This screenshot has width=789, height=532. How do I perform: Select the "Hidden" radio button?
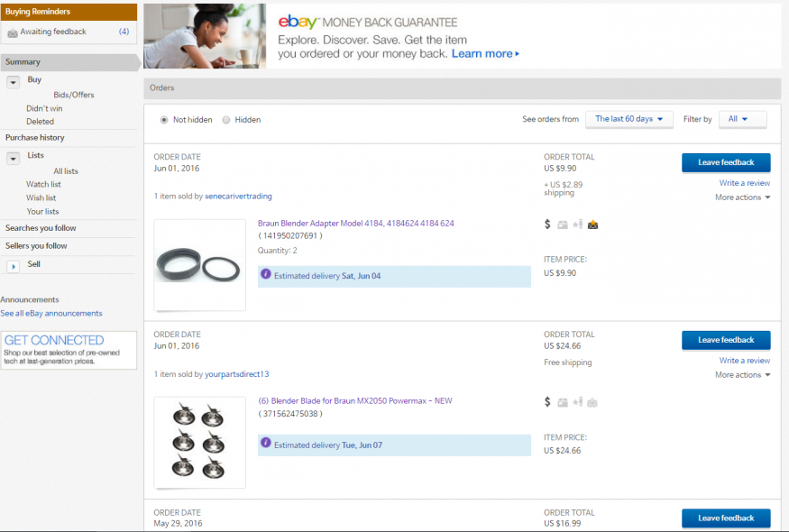(225, 120)
